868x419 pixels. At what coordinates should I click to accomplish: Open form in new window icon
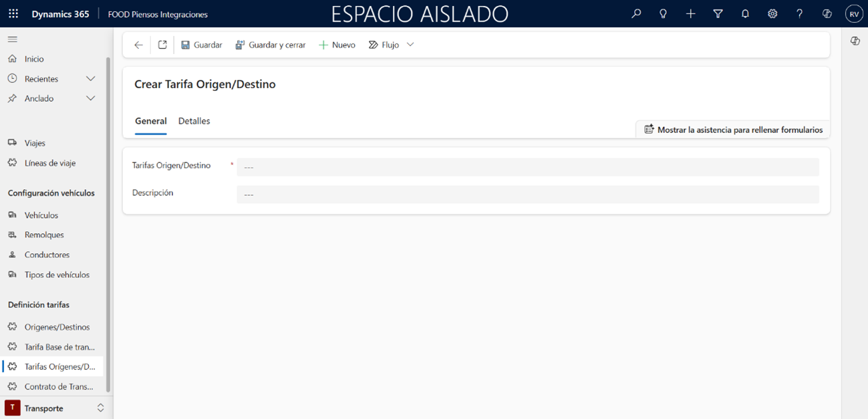[162, 45]
